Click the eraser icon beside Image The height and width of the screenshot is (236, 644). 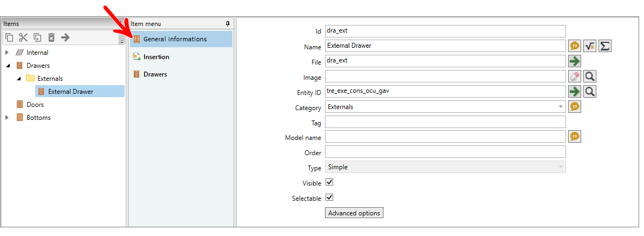click(x=575, y=76)
